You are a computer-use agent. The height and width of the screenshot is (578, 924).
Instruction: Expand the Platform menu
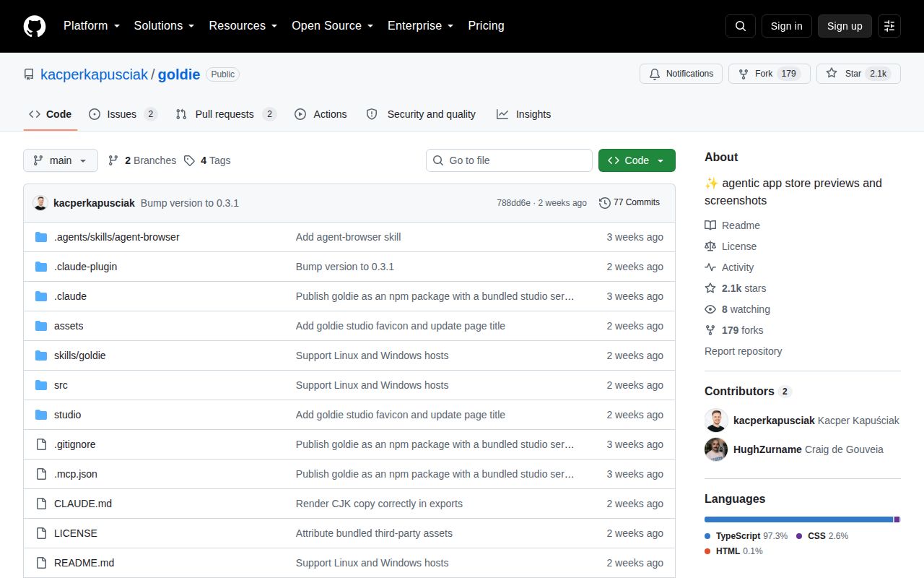[x=91, y=26]
